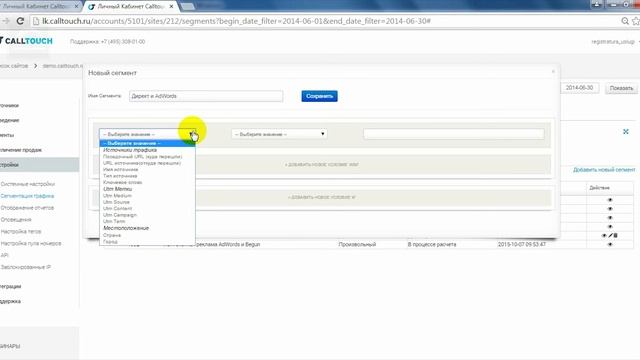Click the segment name field with Директ и AdWords

pyautogui.click(x=206, y=96)
